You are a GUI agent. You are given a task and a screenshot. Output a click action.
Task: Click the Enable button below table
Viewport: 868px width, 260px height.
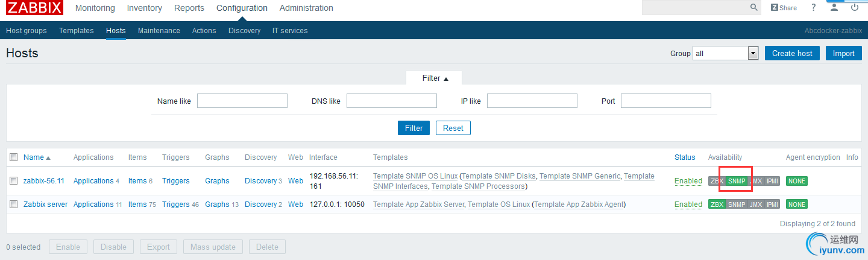68,247
